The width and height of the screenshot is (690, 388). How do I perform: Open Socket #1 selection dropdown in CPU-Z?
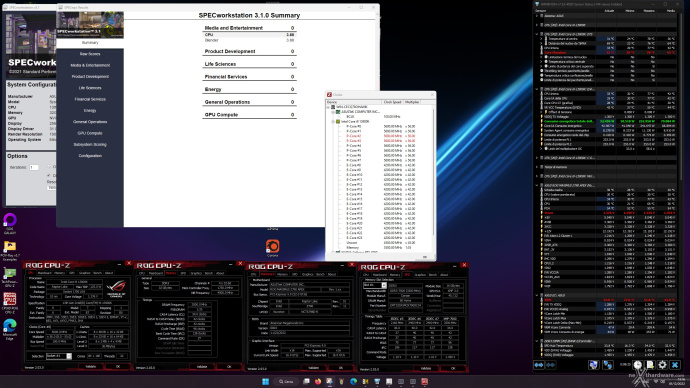59,356
